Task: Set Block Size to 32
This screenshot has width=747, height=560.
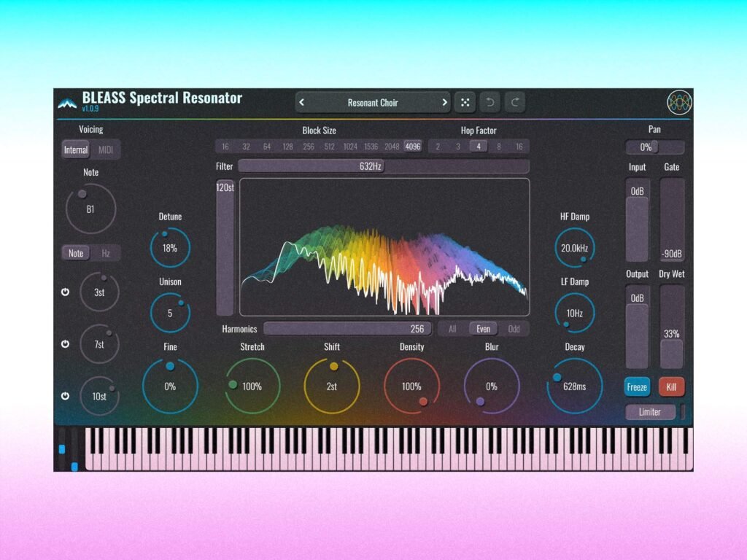Action: [246, 147]
